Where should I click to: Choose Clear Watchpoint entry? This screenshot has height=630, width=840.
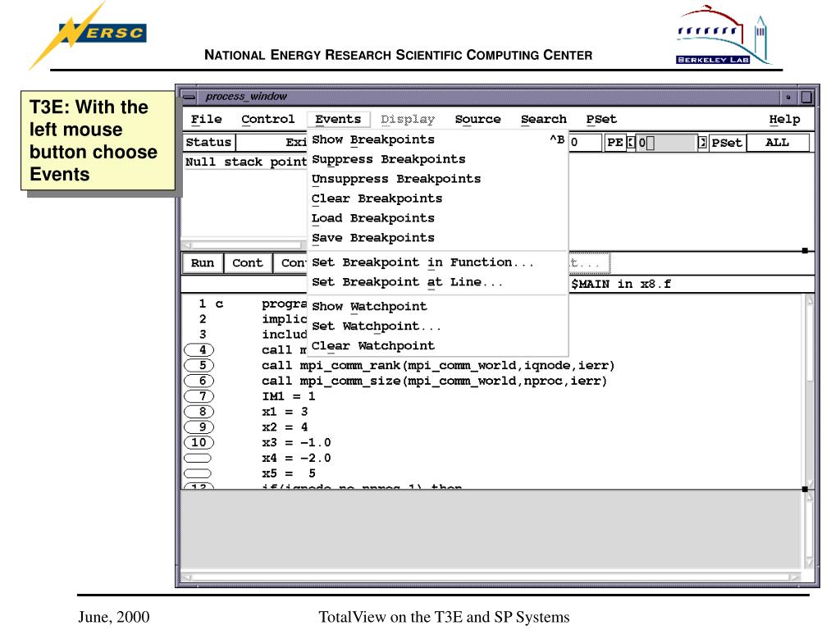[x=438, y=345]
